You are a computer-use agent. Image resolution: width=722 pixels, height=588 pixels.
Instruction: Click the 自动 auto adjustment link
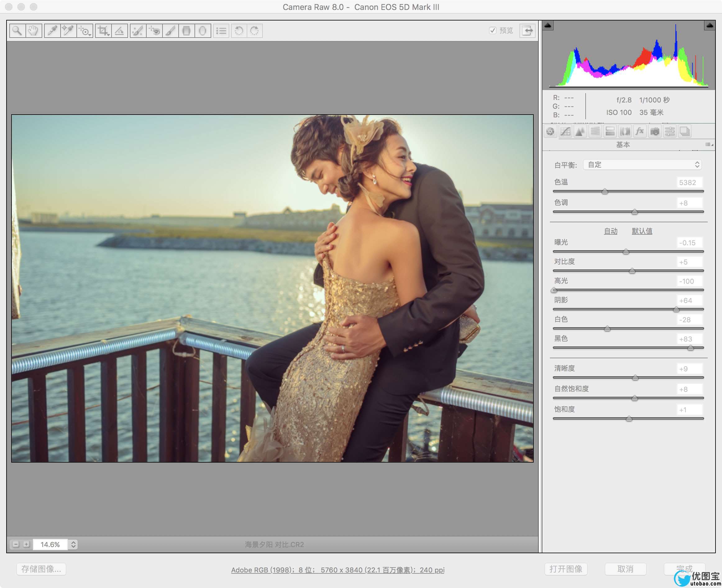[610, 231]
